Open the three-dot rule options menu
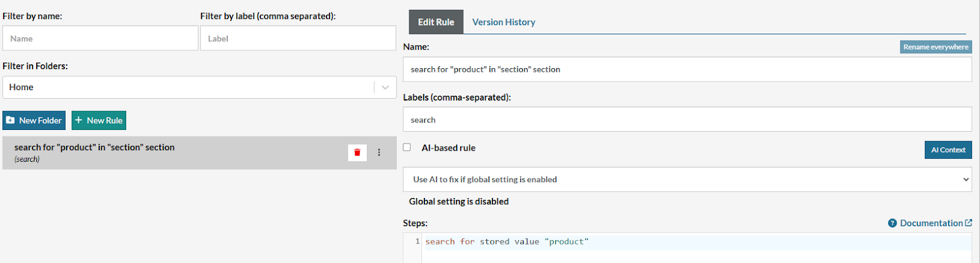 (x=379, y=153)
